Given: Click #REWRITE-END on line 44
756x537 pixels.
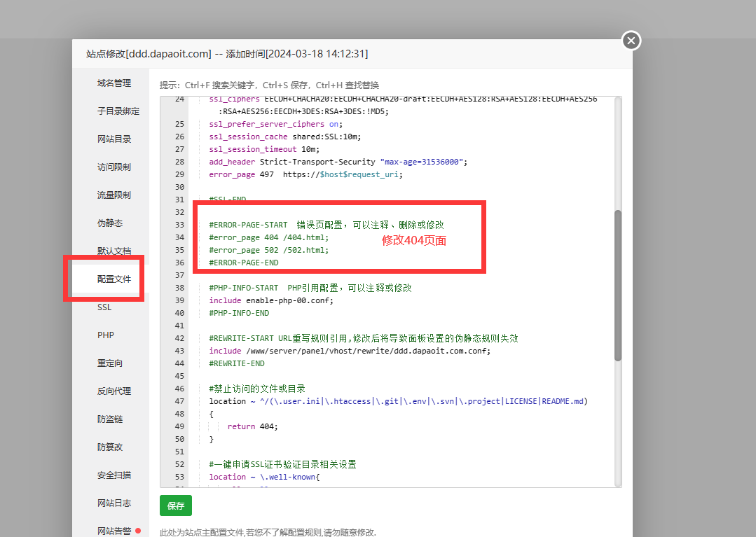Looking at the screenshot, I should click(237, 363).
